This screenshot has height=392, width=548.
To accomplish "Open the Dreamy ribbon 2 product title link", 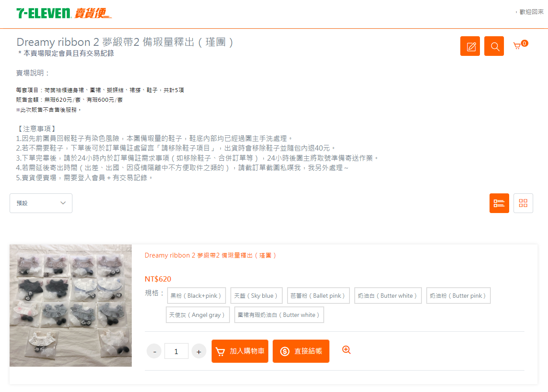I will [211, 255].
